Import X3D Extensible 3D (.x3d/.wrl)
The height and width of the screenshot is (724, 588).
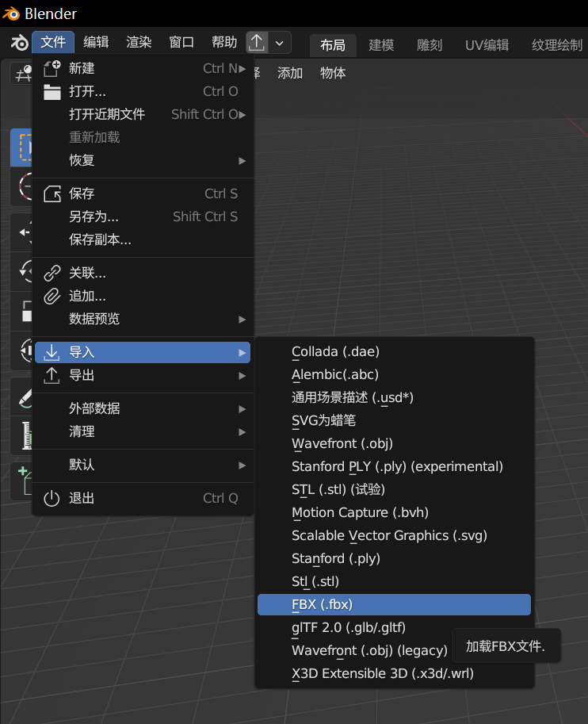click(x=394, y=674)
